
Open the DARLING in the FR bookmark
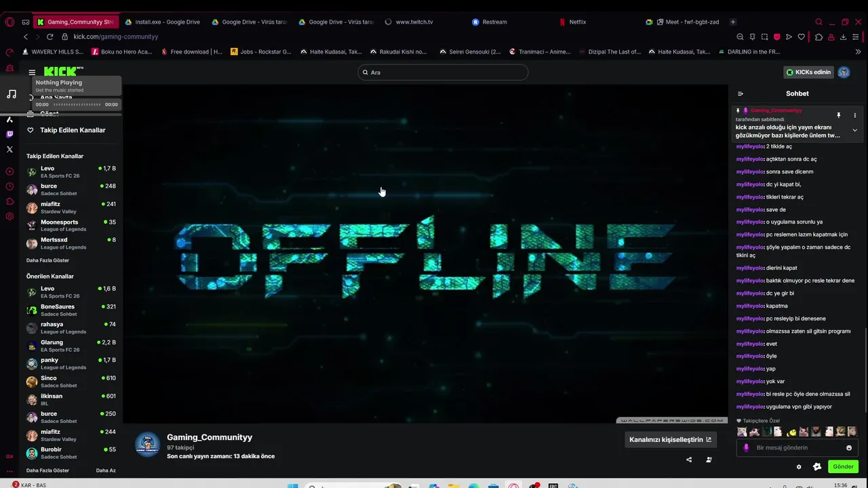click(x=749, y=52)
